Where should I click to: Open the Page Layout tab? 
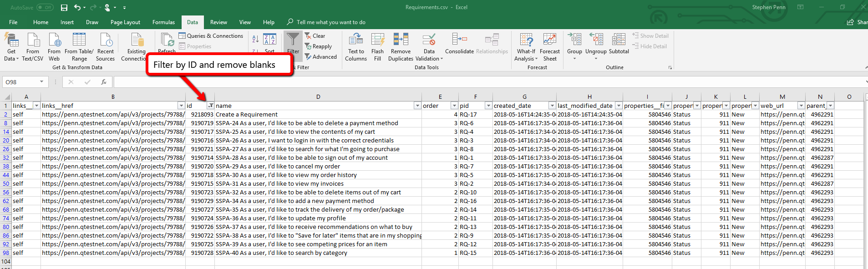tap(125, 22)
